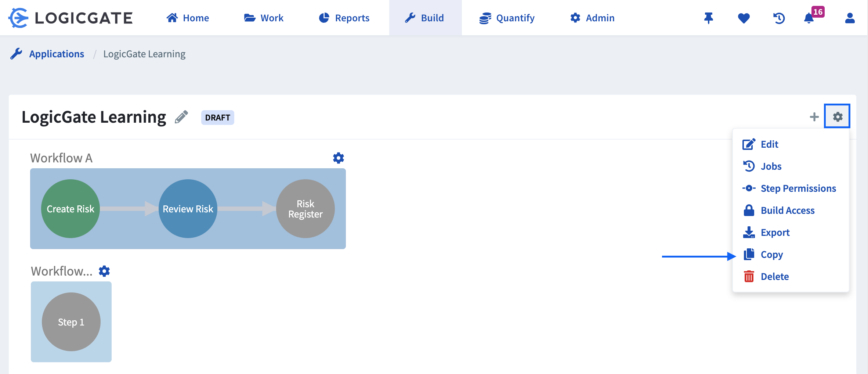Image resolution: width=868 pixels, height=374 pixels.
Task: Go to the Reports tab
Action: click(344, 18)
